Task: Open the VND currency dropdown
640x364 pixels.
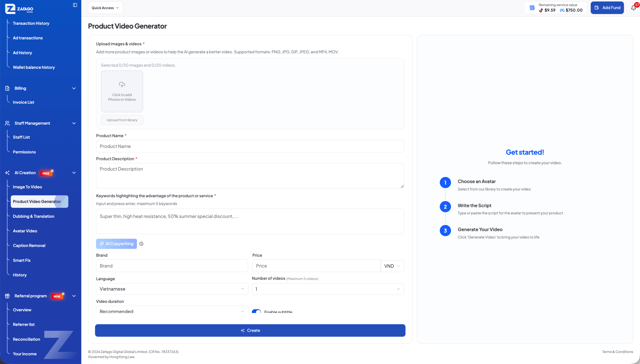Action: [x=392, y=266]
